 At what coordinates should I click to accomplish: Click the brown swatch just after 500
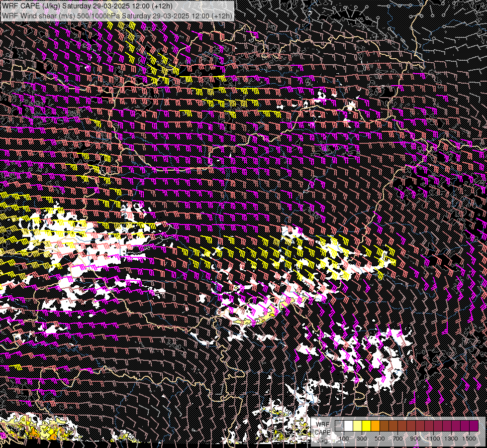384,426
